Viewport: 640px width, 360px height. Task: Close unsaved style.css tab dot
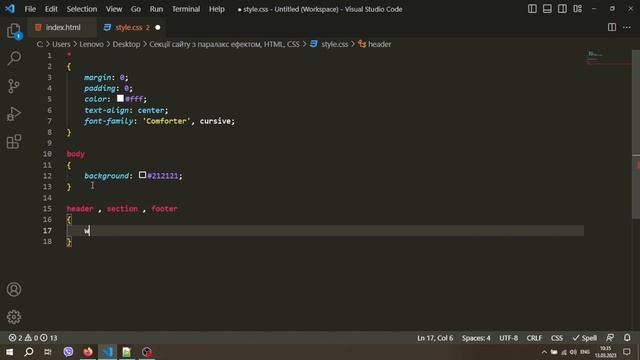coord(158,27)
